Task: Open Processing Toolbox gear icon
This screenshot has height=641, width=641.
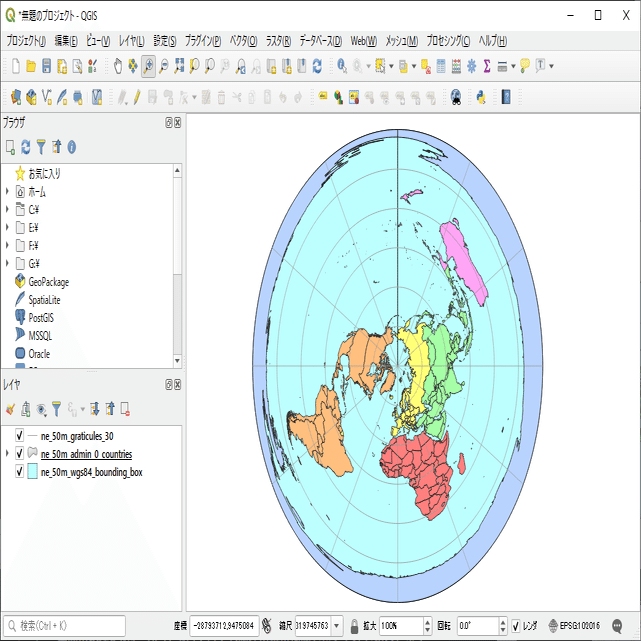Action: pos(471,66)
